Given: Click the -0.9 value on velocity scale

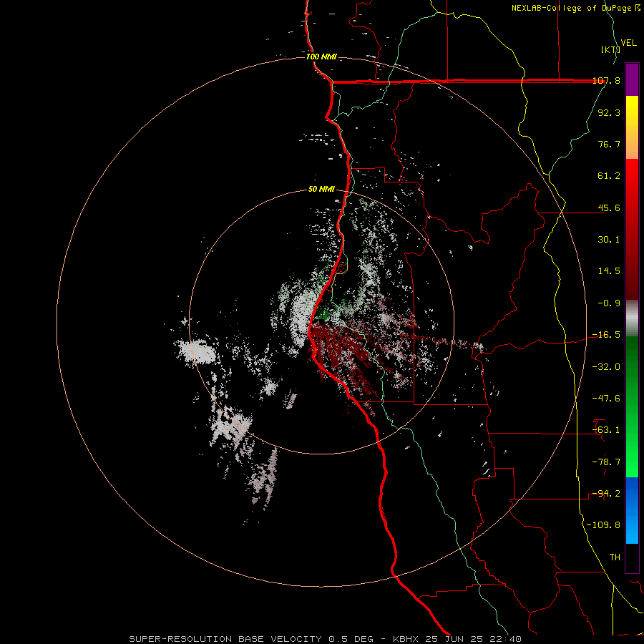Looking at the screenshot, I should [609, 303].
